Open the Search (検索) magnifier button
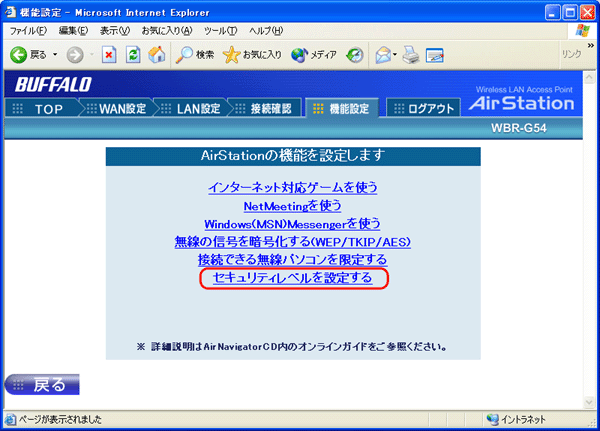 pyautogui.click(x=195, y=55)
